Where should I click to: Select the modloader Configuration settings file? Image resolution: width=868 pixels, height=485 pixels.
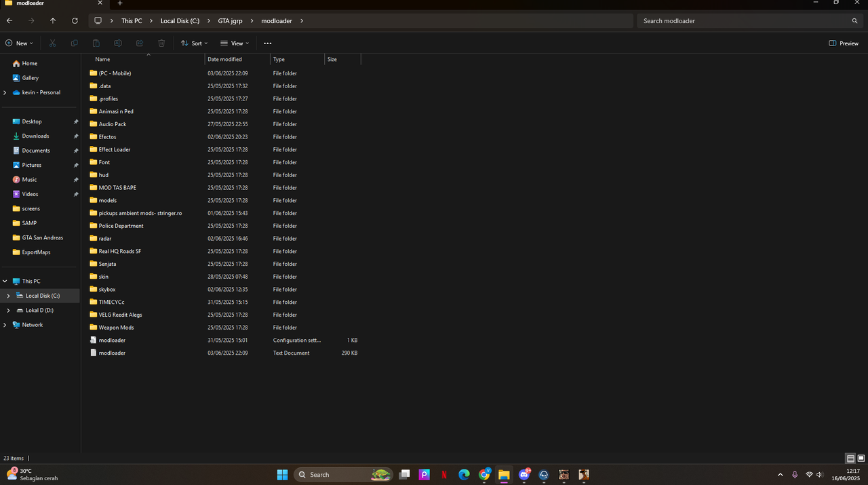tap(112, 341)
